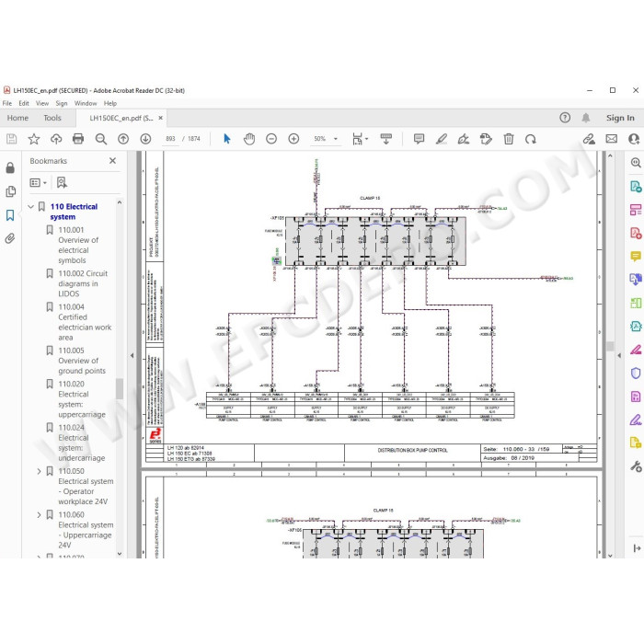Click the document scrollbar down arrow

610,555
